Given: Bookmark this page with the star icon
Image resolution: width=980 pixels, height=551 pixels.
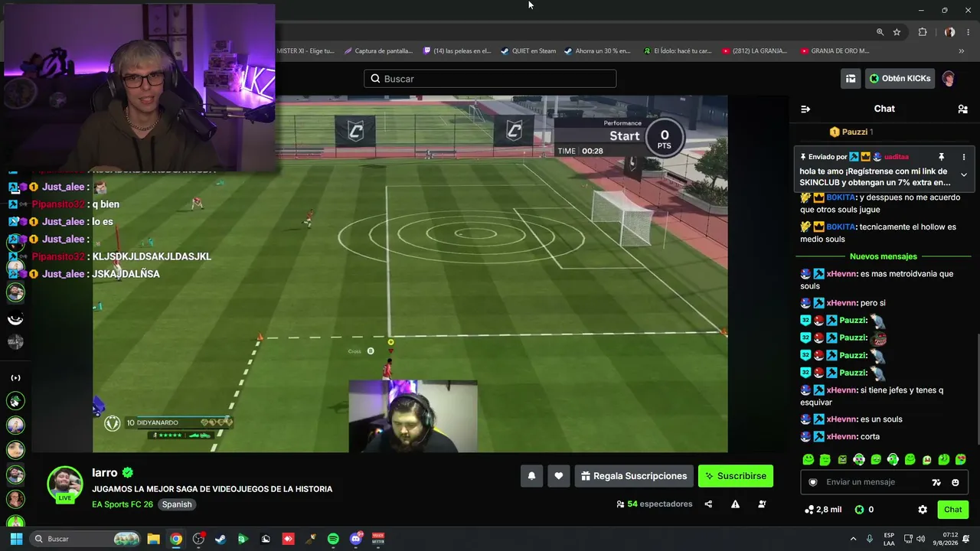Looking at the screenshot, I should (x=897, y=32).
